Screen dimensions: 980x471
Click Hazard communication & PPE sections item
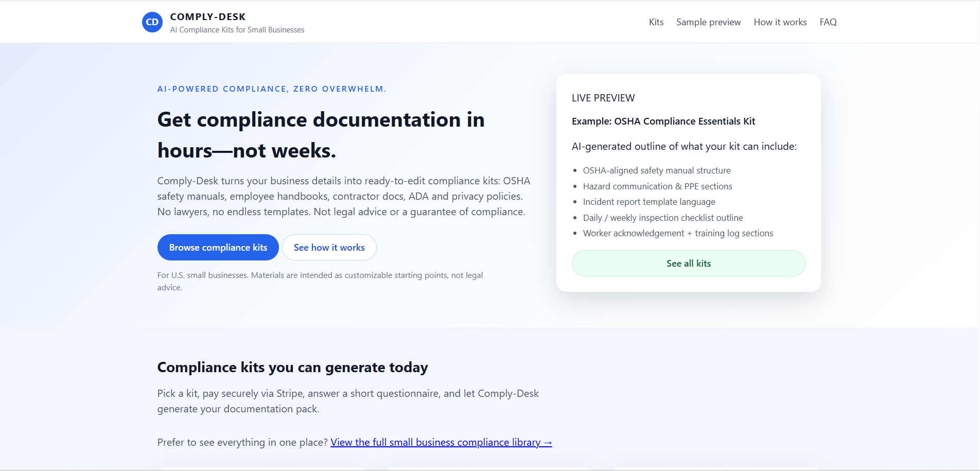pyautogui.click(x=657, y=186)
